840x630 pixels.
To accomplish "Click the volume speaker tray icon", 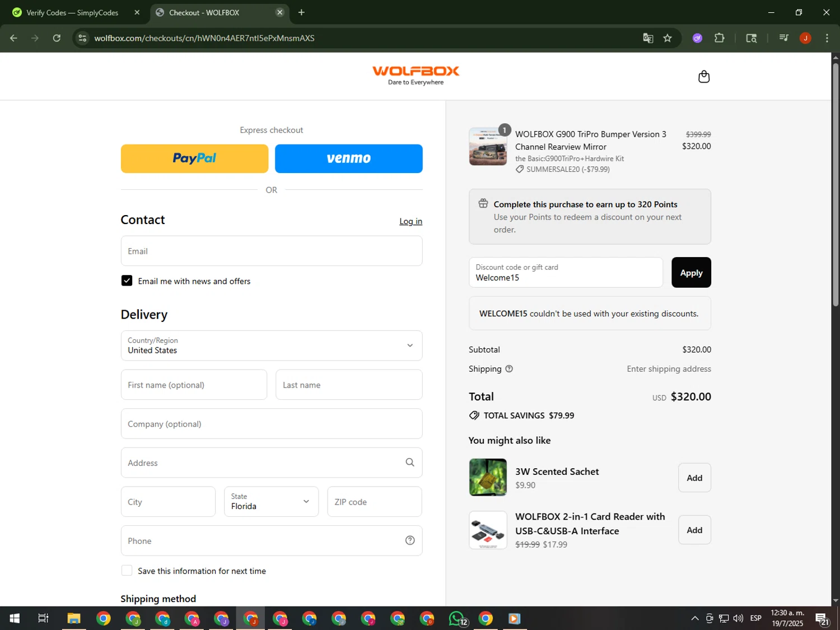I will (738, 618).
